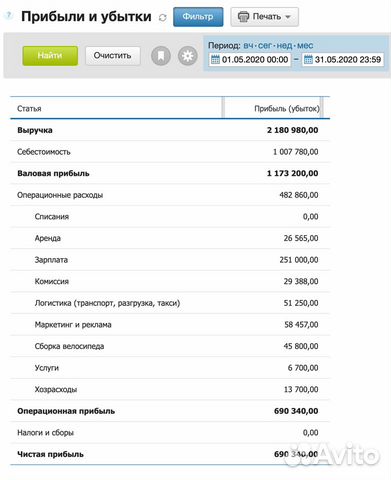
Task: Select the Логистика (транспорт, разгрузка, такси) row
Action: [x=170, y=303]
